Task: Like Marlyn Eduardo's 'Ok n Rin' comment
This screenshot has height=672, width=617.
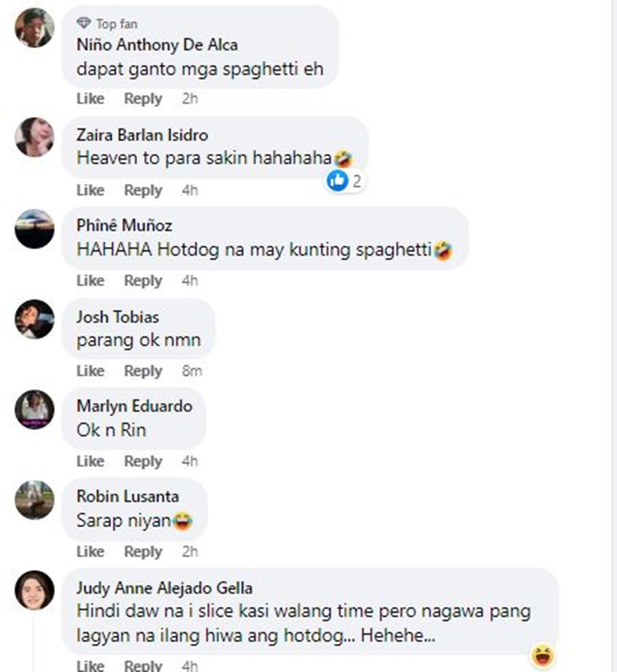Action: tap(90, 461)
